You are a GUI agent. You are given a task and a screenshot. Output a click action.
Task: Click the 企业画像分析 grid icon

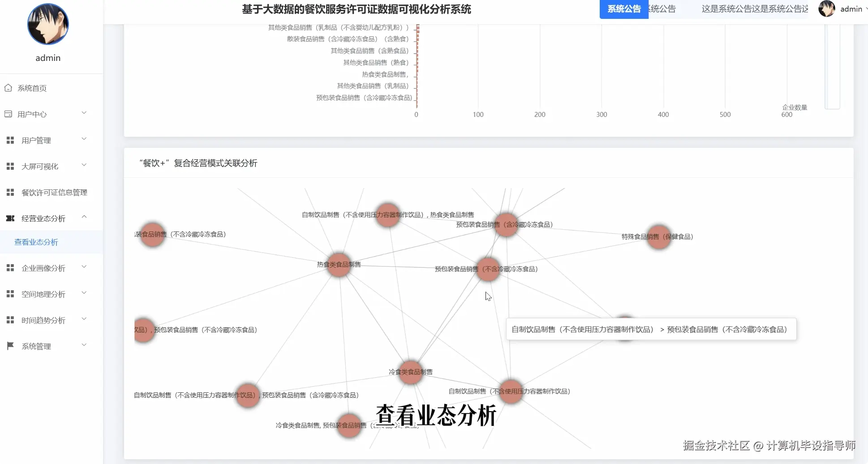click(x=10, y=268)
